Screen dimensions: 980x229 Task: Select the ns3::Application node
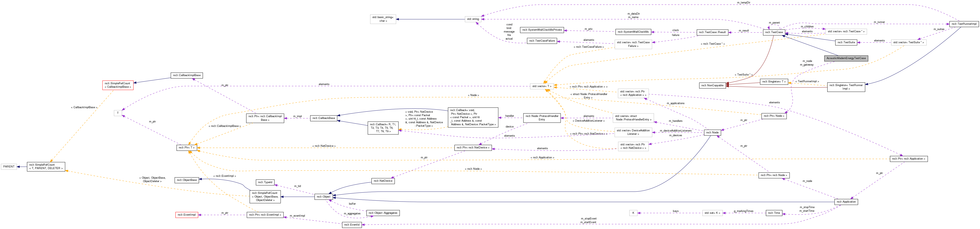846,202
